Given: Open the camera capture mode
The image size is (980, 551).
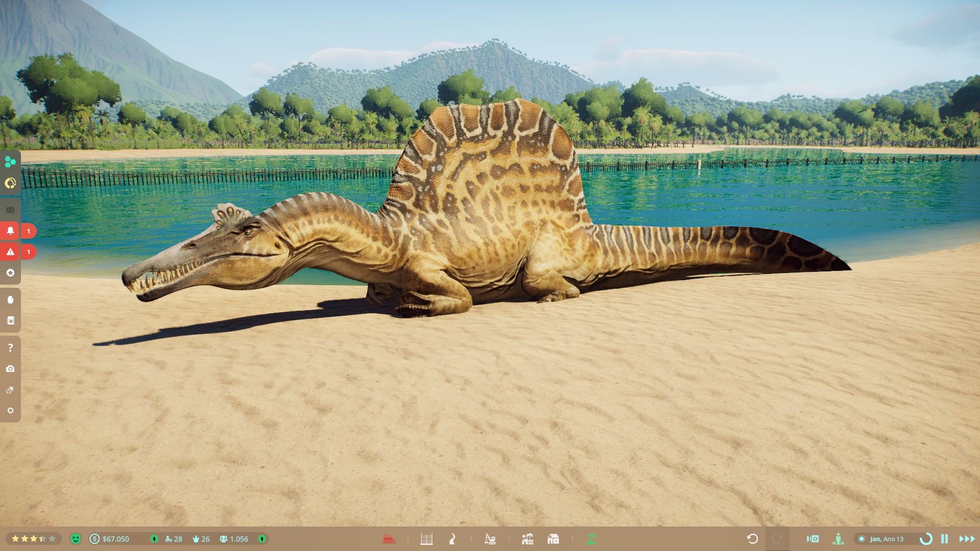Looking at the screenshot, I should click(10, 368).
